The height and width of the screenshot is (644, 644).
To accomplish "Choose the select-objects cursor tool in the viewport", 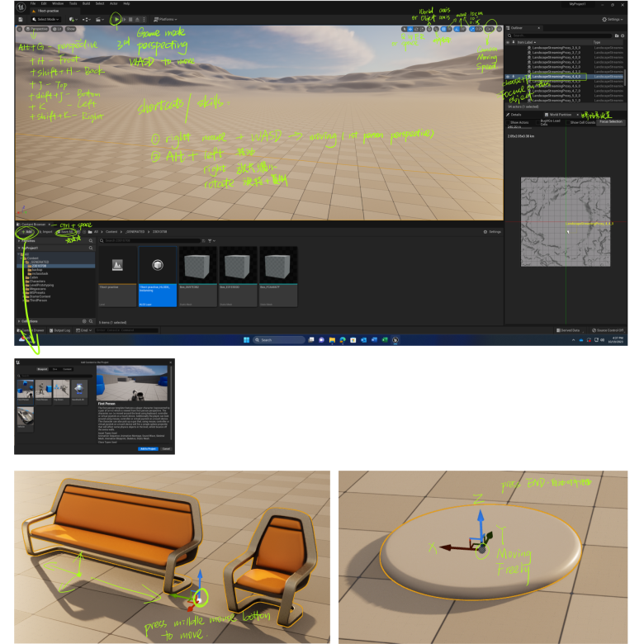I will [404, 29].
